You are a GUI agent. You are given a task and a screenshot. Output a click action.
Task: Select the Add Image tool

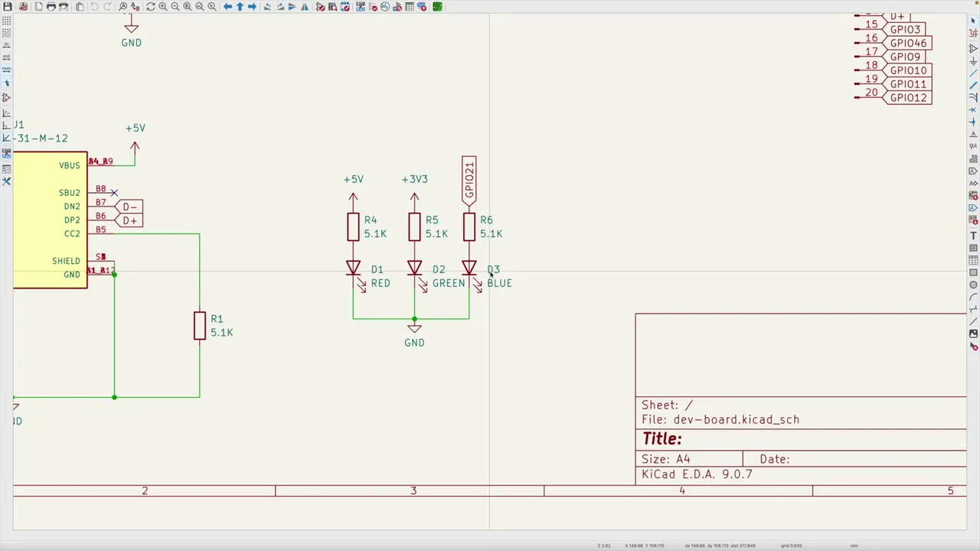pos(973,334)
